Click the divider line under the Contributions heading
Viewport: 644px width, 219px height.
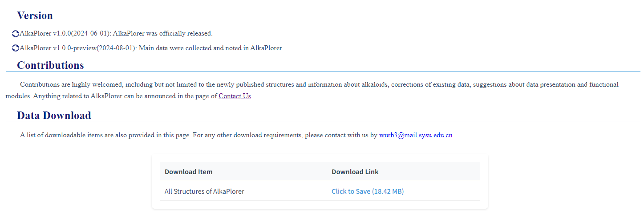(x=323, y=72)
